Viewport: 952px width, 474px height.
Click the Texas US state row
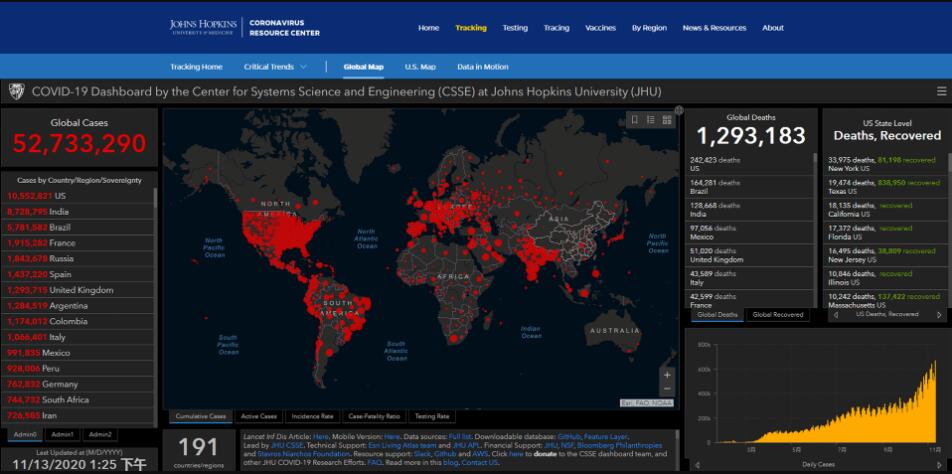885,187
